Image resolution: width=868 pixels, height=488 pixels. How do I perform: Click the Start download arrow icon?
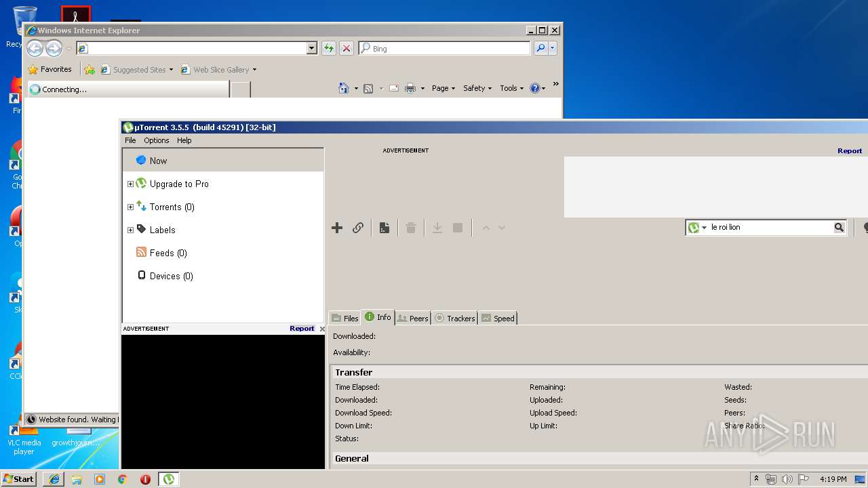[437, 228]
